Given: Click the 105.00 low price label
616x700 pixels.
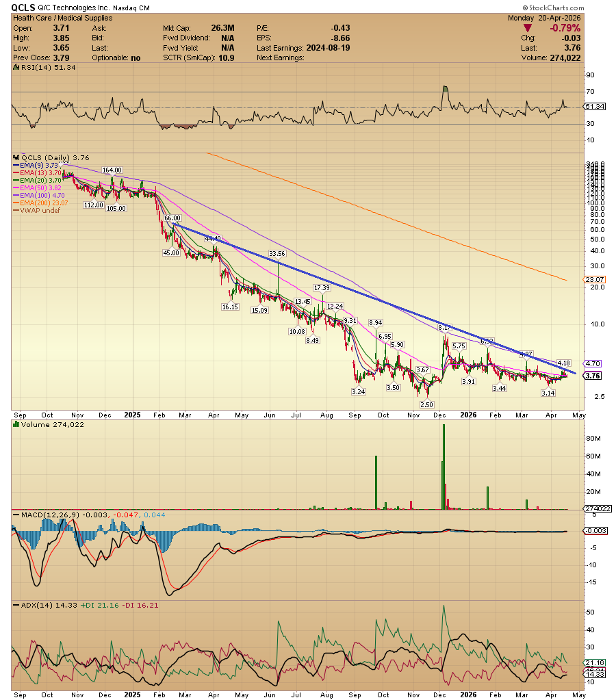Looking at the screenshot, I should click(116, 209).
